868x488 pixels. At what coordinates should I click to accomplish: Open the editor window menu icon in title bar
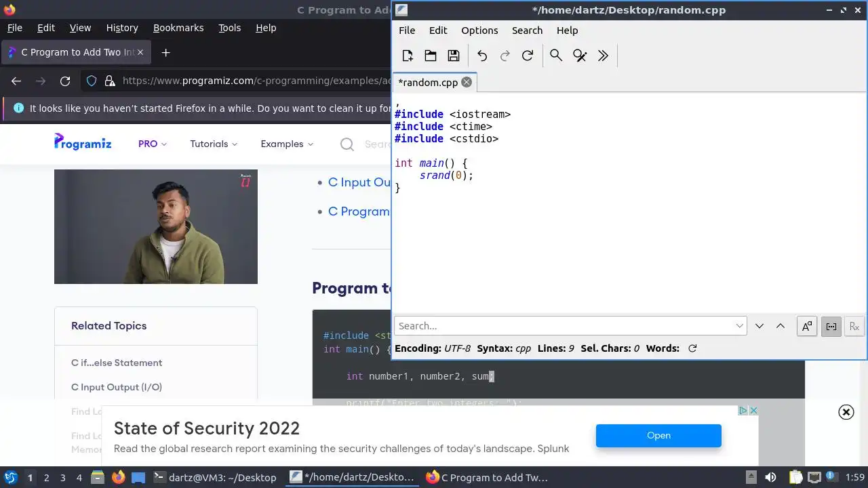click(x=401, y=9)
